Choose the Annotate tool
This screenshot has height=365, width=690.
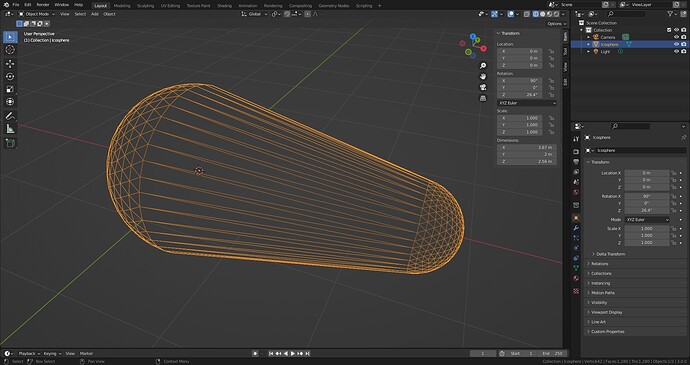tap(10, 116)
